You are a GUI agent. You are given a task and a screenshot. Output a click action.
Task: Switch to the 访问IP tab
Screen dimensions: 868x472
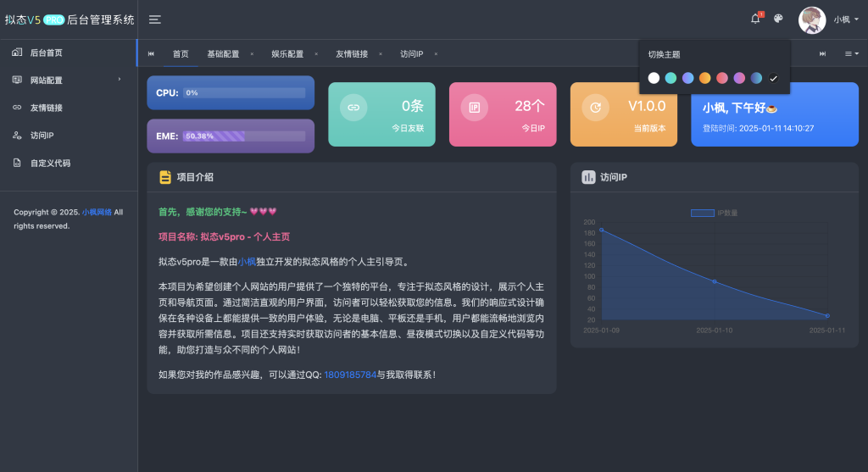(x=411, y=53)
